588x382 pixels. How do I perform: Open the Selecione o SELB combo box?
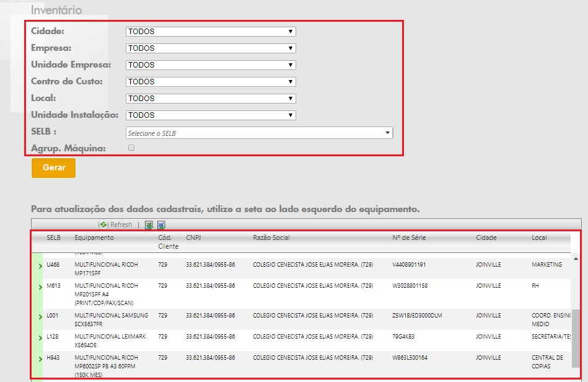(x=259, y=133)
